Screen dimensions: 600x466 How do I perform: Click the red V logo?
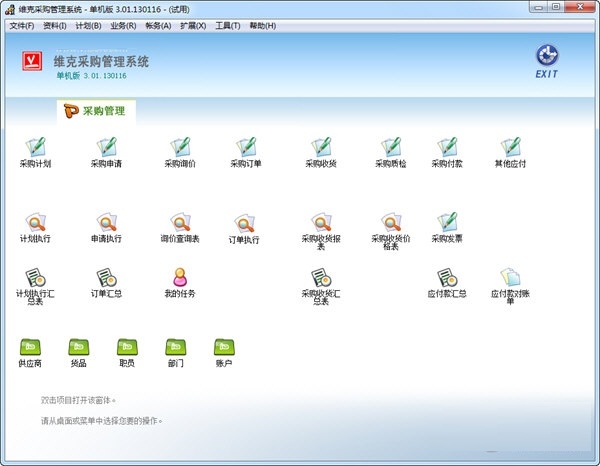(32, 61)
